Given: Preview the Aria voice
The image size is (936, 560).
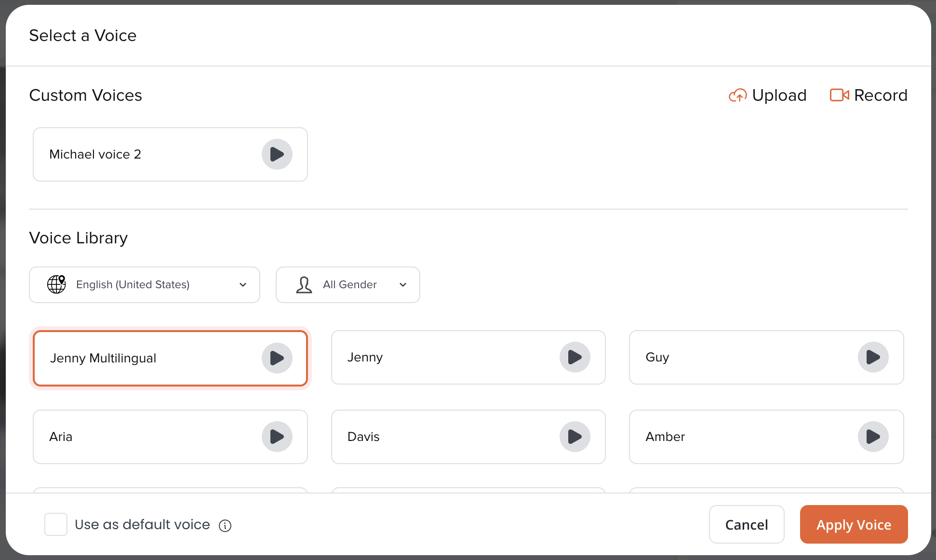Looking at the screenshot, I should [x=277, y=437].
